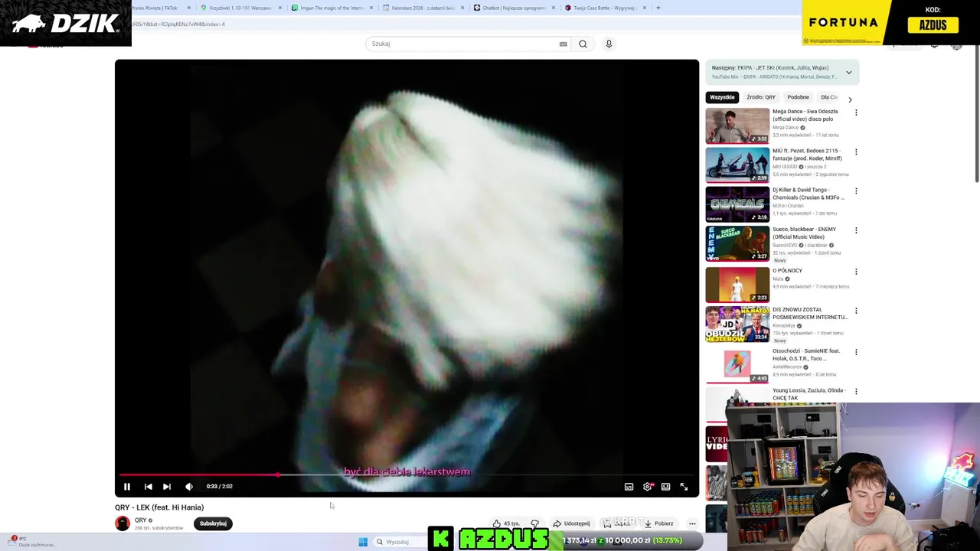Pause the video playback
980x551 pixels.
click(127, 487)
